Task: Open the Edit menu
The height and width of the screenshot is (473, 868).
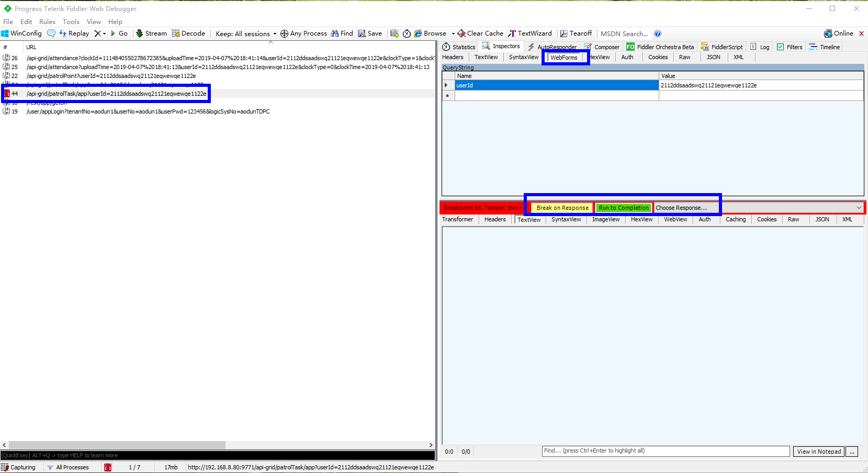Action: pos(26,21)
